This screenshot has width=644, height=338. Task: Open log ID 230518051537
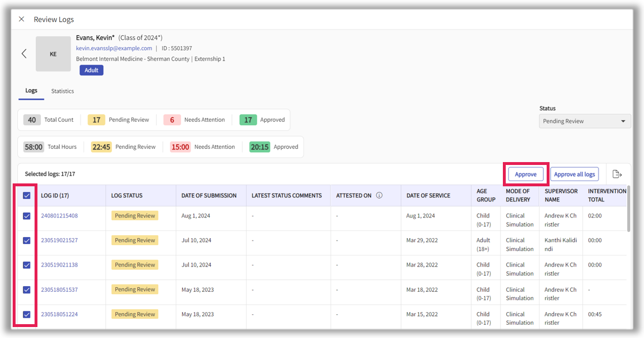59,290
